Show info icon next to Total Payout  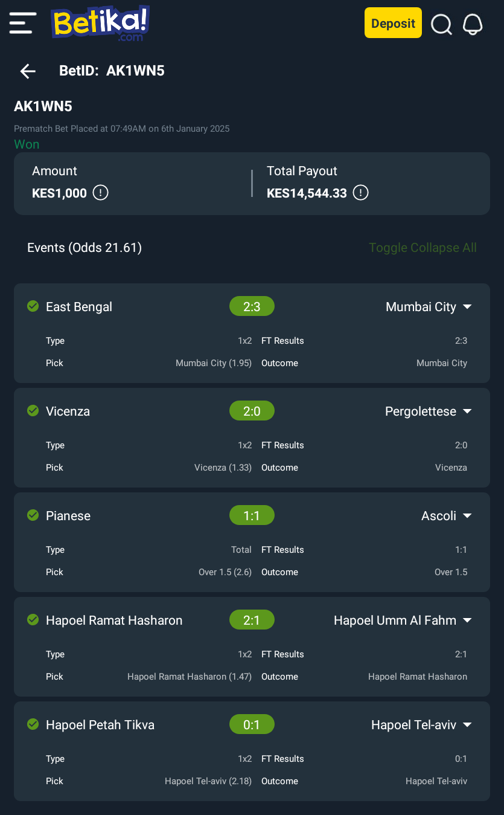click(x=361, y=193)
